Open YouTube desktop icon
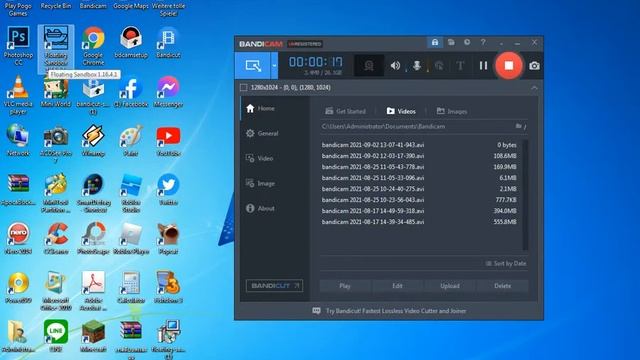Image resolution: width=640 pixels, height=360 pixels. [168, 140]
